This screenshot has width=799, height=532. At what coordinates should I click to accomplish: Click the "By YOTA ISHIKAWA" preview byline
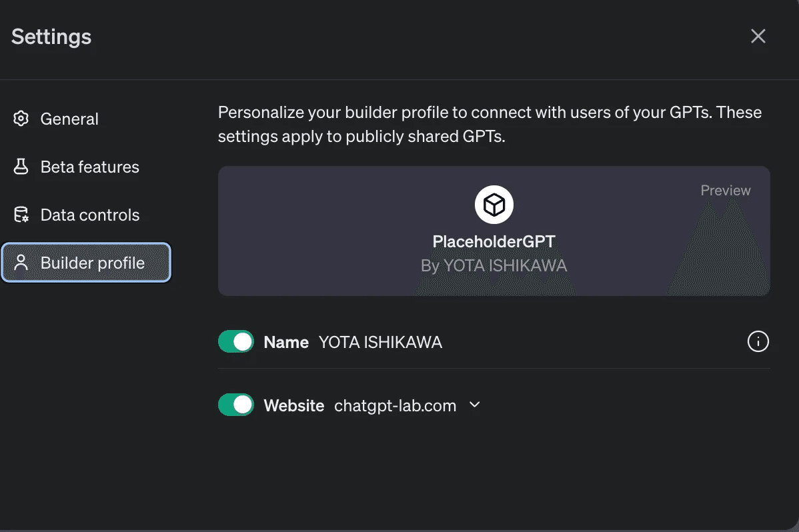(494, 265)
